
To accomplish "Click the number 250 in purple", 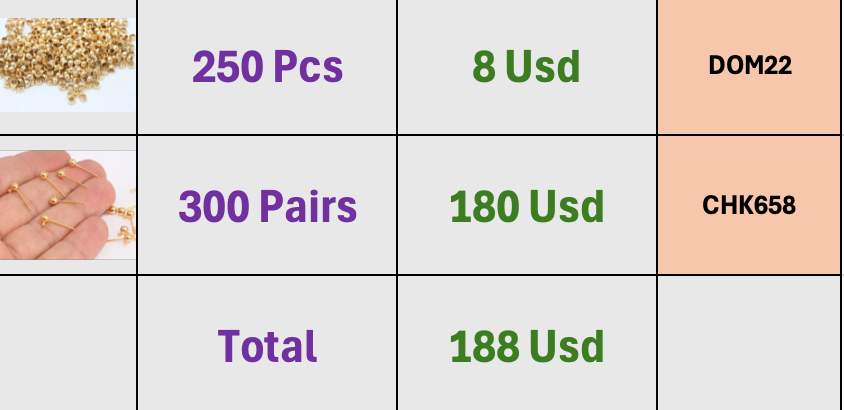I will point(228,67).
